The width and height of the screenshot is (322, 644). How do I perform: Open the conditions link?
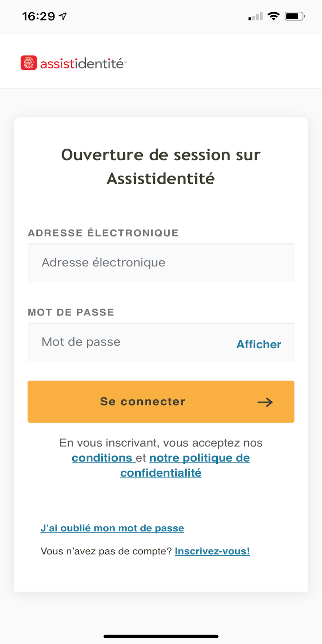(102, 458)
